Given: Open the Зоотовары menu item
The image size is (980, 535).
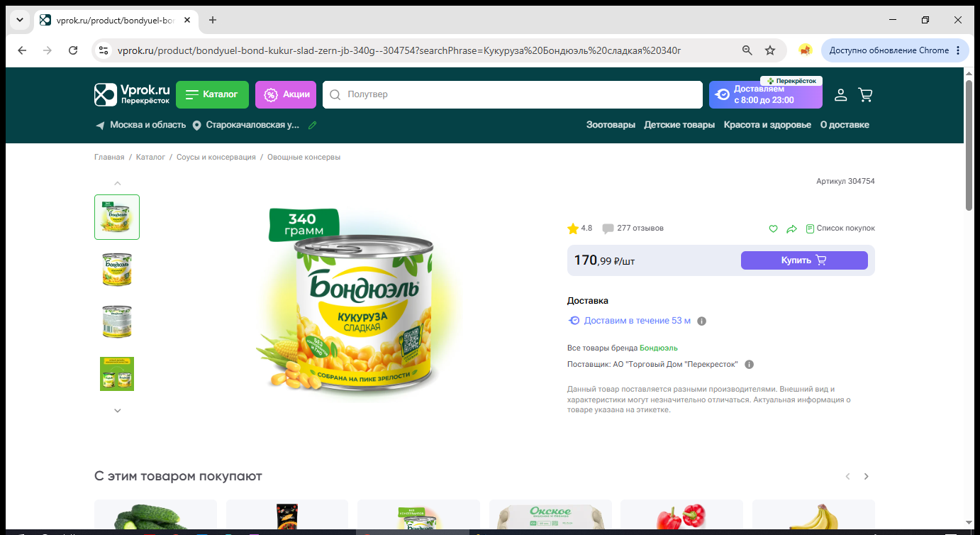Looking at the screenshot, I should [611, 125].
